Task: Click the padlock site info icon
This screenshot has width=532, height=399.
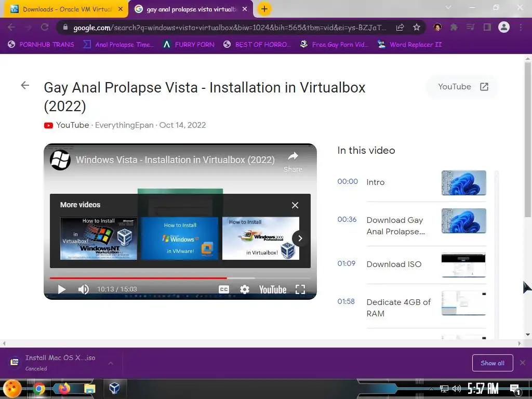Action: tap(65, 28)
